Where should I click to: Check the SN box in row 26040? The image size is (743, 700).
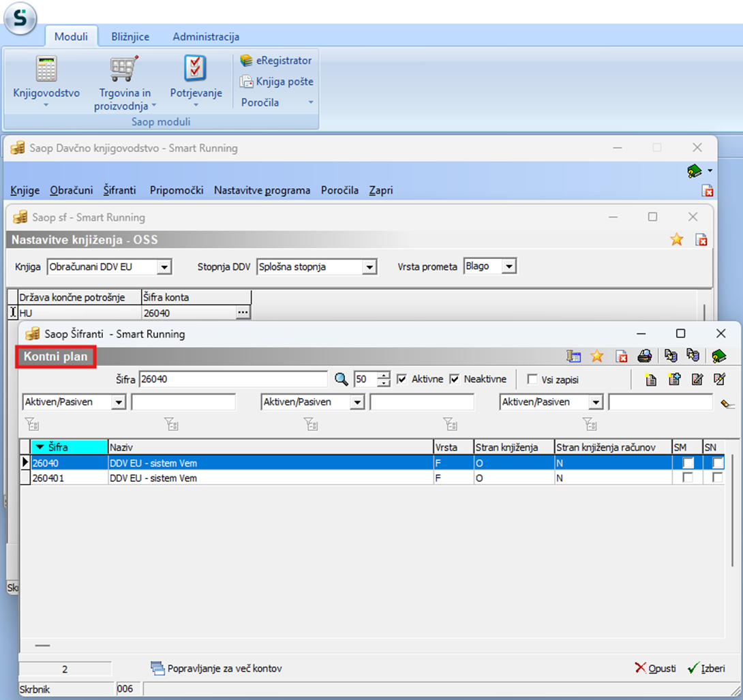[718, 463]
